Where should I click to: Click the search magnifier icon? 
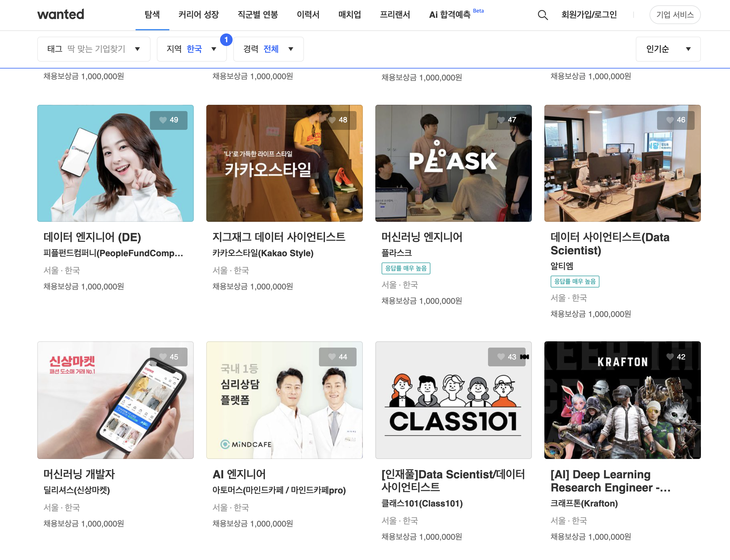[542, 15]
